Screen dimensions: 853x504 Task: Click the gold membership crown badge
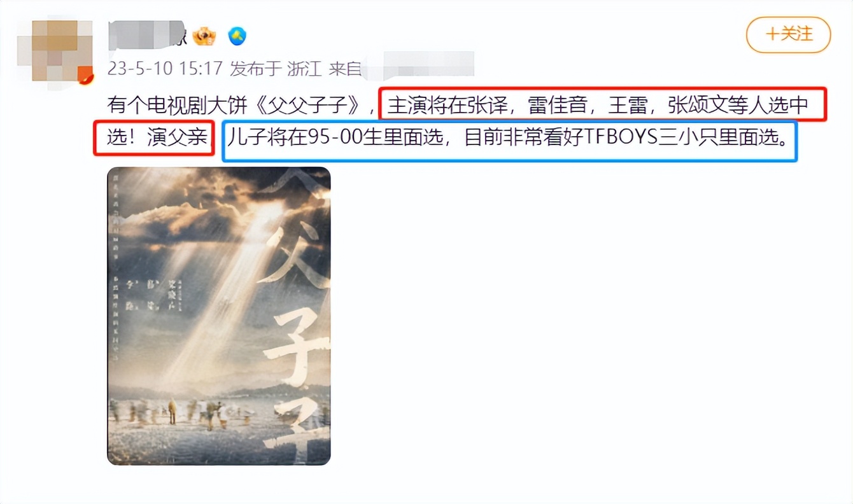tap(204, 36)
